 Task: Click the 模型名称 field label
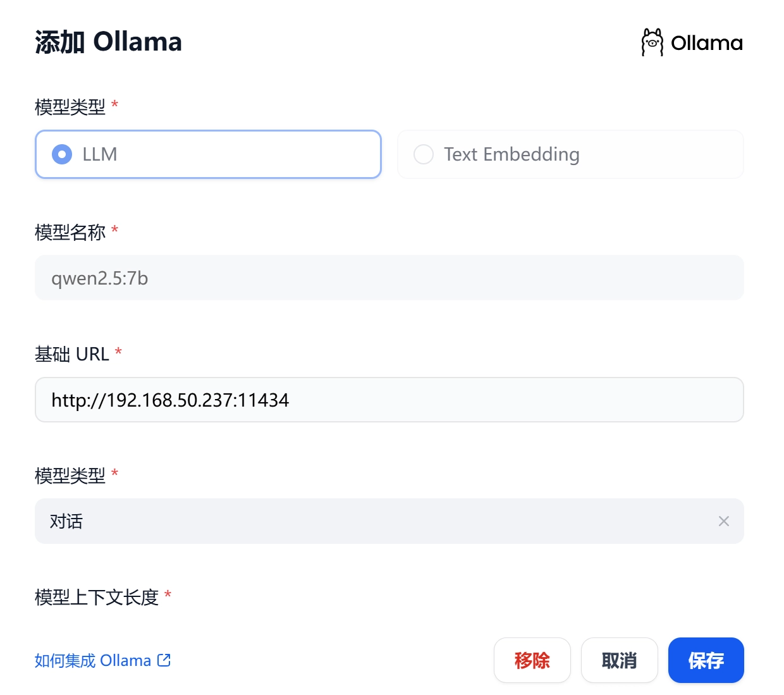[70, 232]
